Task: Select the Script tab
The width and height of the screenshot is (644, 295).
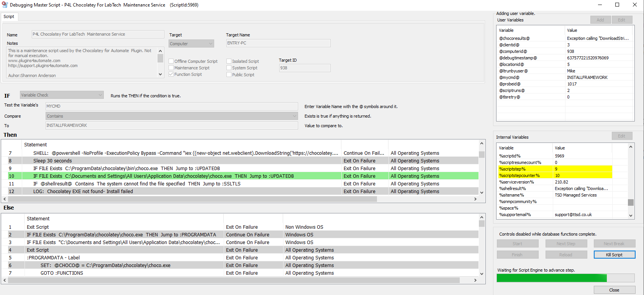Action: (x=9, y=16)
